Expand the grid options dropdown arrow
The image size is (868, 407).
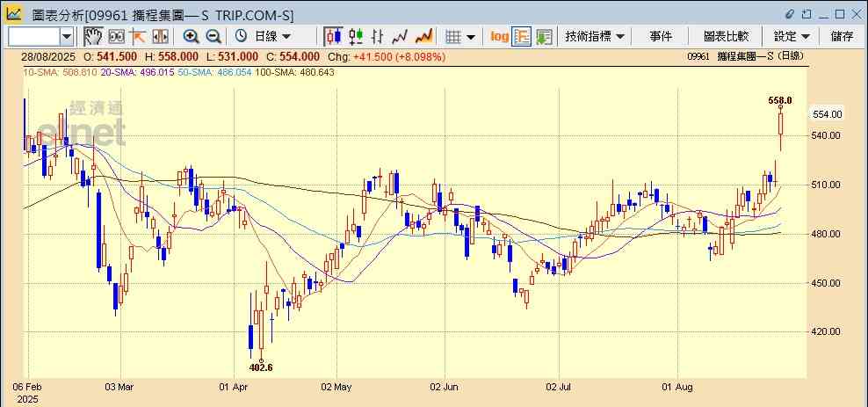(471, 37)
